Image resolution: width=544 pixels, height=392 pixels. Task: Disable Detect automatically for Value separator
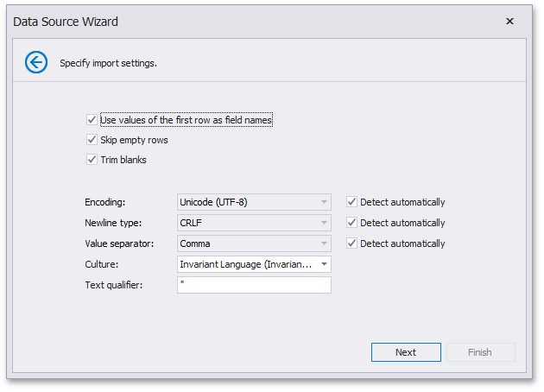351,243
